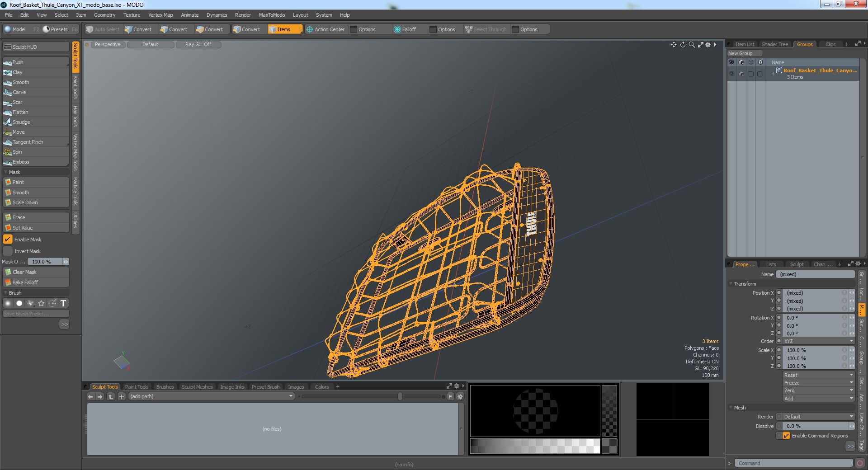Select the Scar sculpt tool
This screenshot has width=868, height=470.
coord(36,102)
